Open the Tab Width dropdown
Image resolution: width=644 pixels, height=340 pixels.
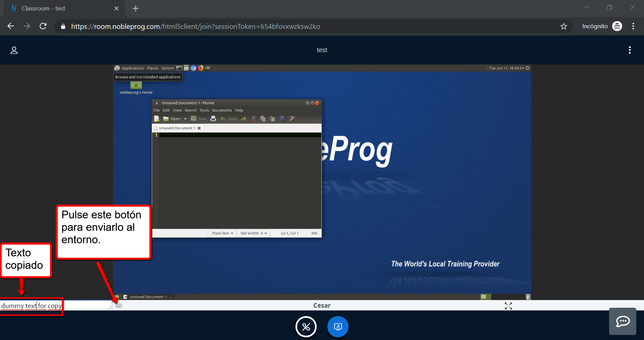click(253, 233)
